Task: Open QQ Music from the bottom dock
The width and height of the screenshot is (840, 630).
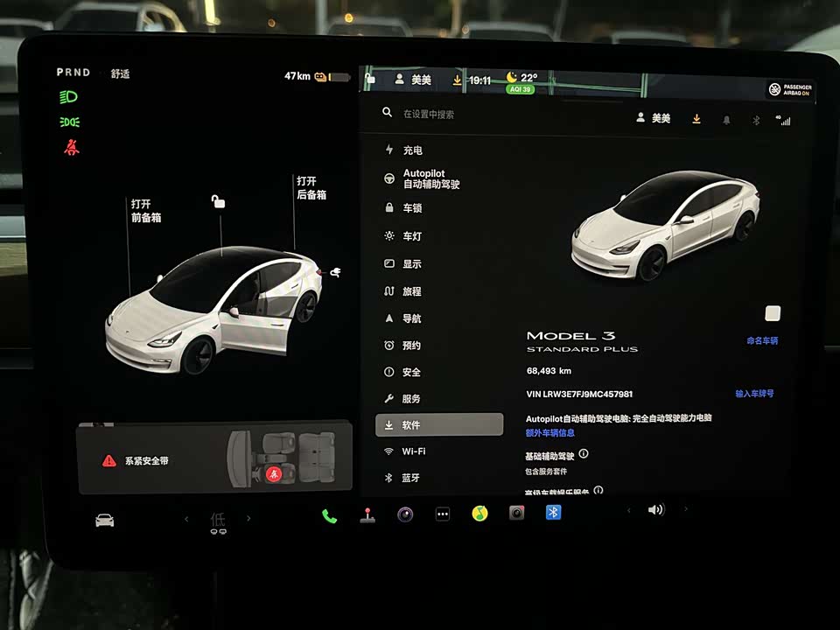Action: 478,514
